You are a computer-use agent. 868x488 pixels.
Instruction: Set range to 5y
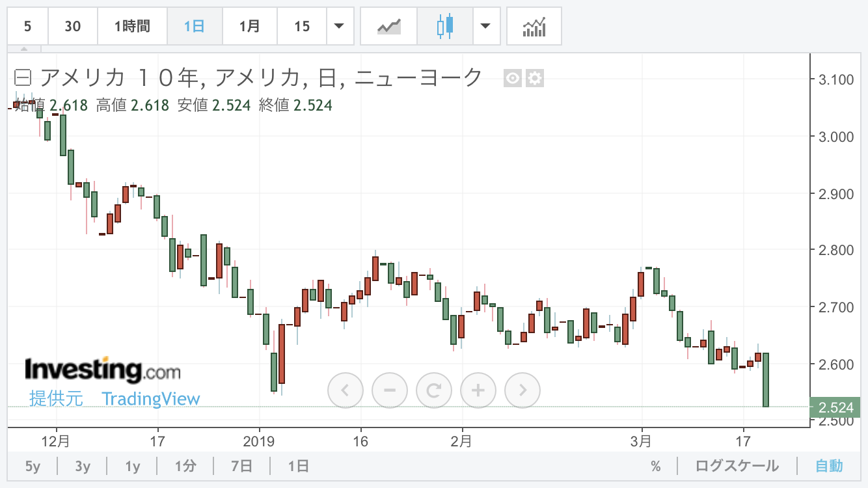pyautogui.click(x=33, y=466)
